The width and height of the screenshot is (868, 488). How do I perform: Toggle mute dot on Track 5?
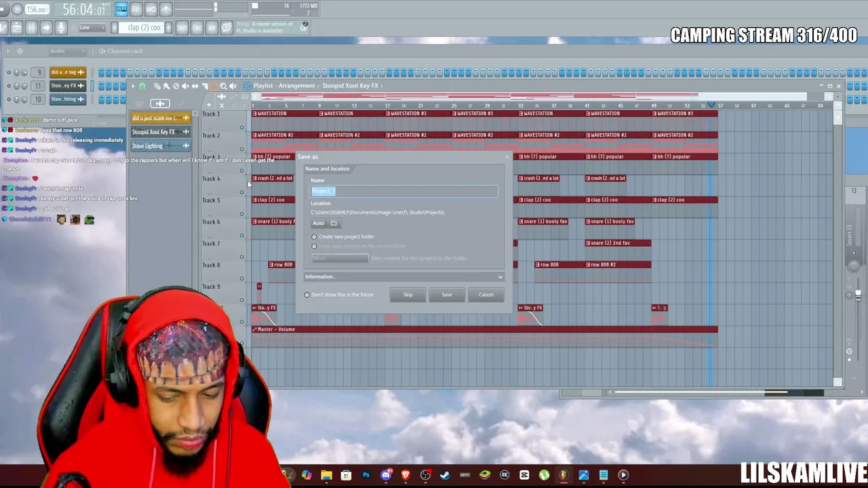[x=241, y=213]
